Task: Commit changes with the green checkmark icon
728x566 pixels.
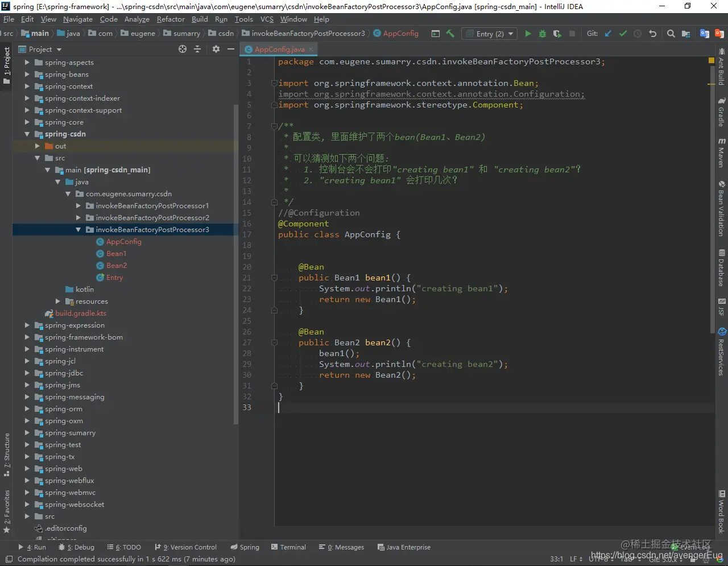Action: tap(623, 34)
